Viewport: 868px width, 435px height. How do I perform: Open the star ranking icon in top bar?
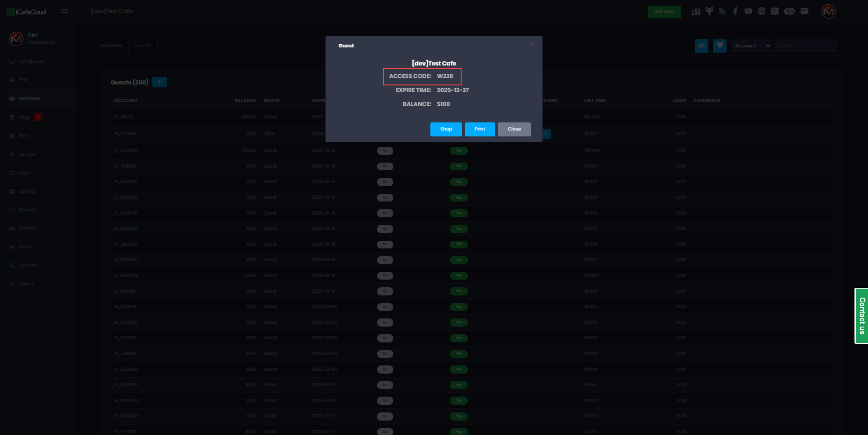pyautogui.click(x=696, y=11)
